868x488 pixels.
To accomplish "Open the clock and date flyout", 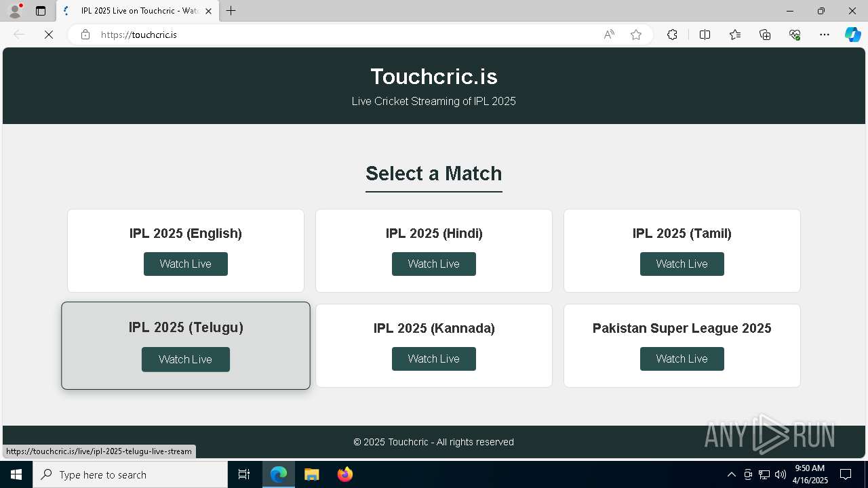I will click(810, 474).
